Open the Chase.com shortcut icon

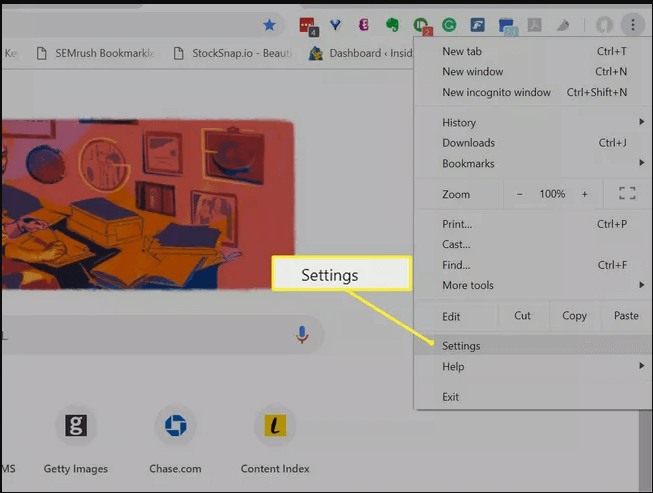[175, 426]
